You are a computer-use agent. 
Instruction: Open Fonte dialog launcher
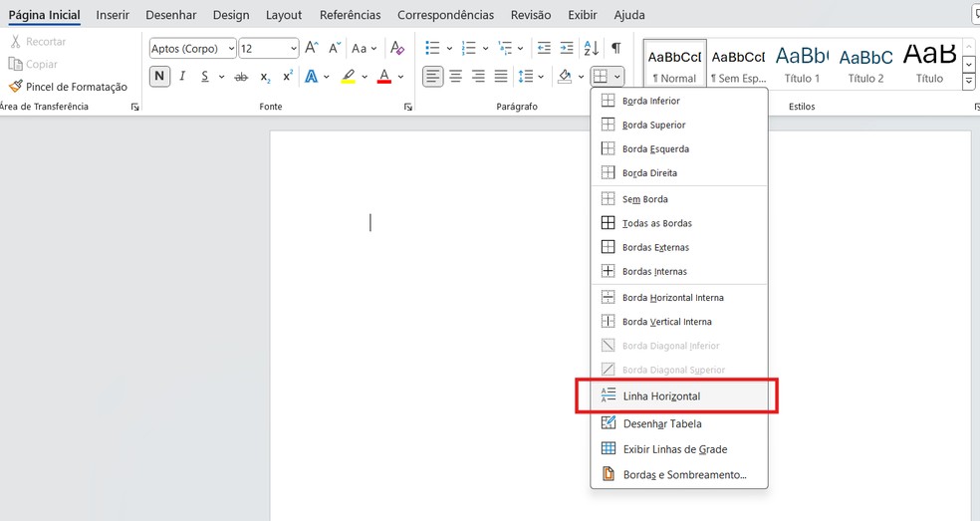(408, 107)
